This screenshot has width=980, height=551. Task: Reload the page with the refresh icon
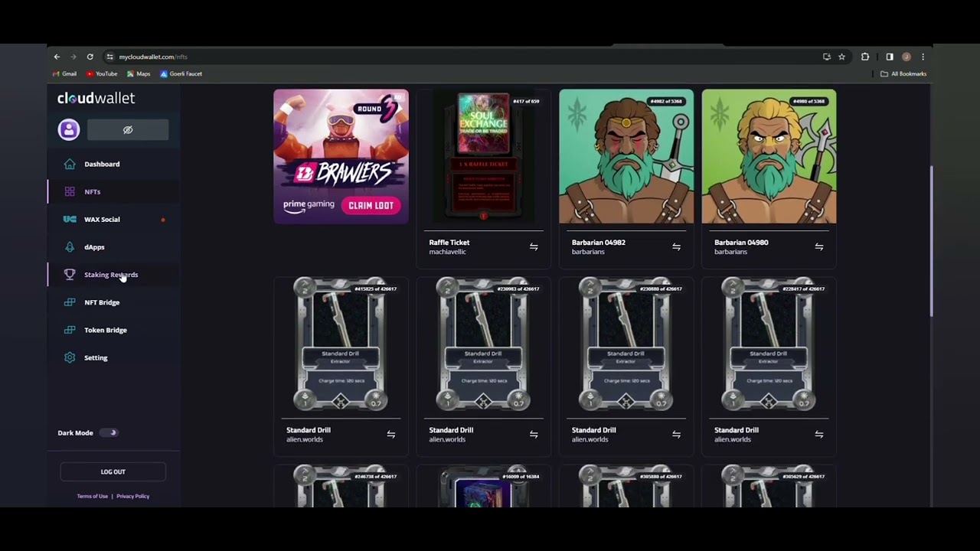point(90,57)
